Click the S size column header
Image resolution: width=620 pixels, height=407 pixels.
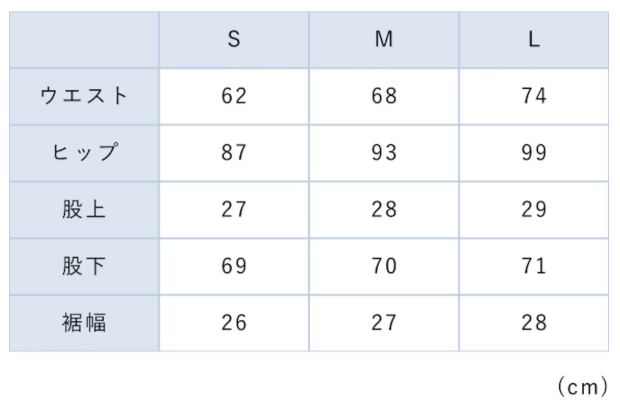point(234,40)
